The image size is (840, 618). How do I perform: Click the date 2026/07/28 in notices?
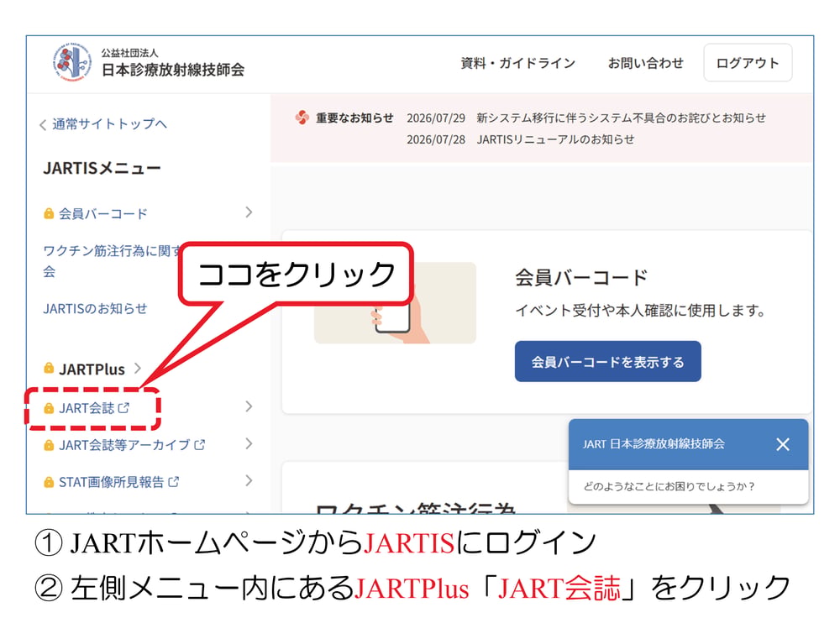point(436,139)
